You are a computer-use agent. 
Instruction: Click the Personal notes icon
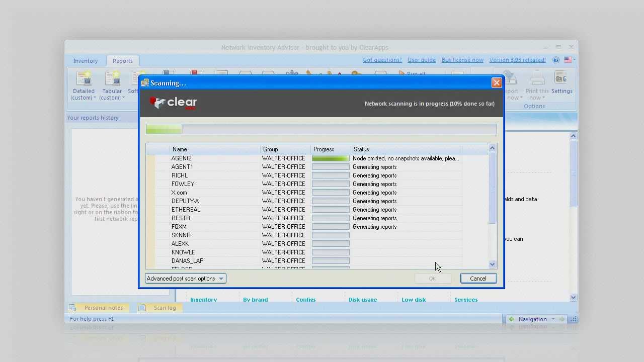point(73,308)
